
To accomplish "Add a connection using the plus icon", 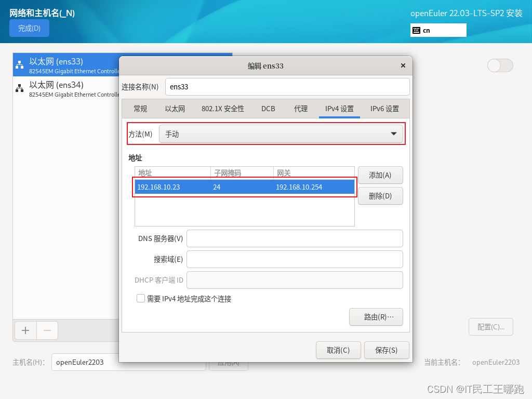I will 25,330.
